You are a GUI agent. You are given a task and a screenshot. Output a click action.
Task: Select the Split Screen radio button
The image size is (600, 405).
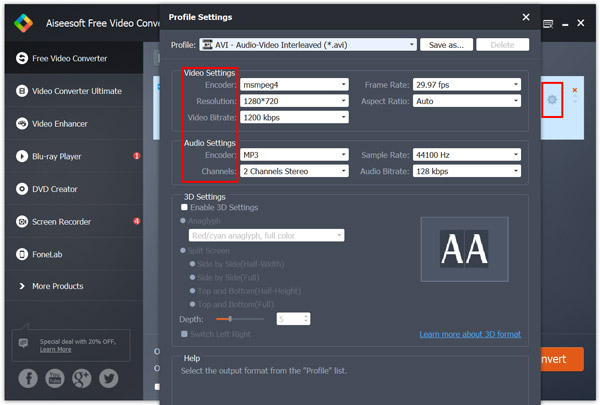183,251
